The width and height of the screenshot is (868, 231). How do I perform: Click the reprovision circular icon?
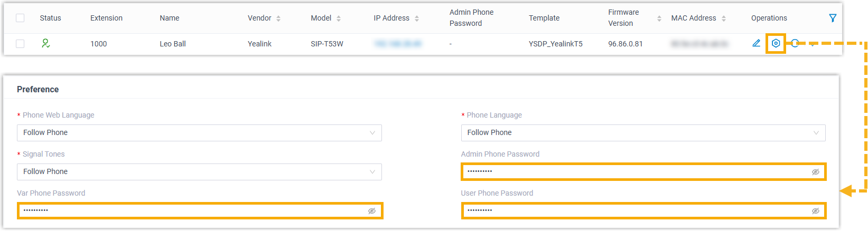click(795, 43)
